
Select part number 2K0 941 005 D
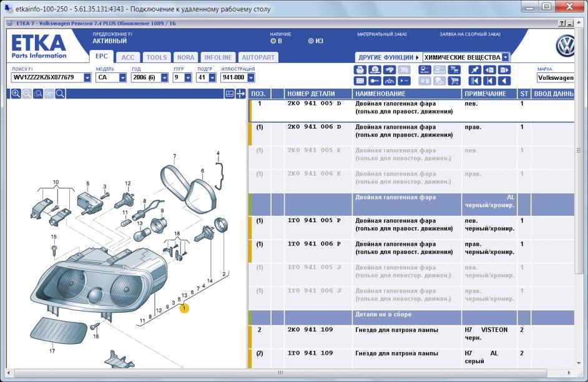pyautogui.click(x=314, y=104)
